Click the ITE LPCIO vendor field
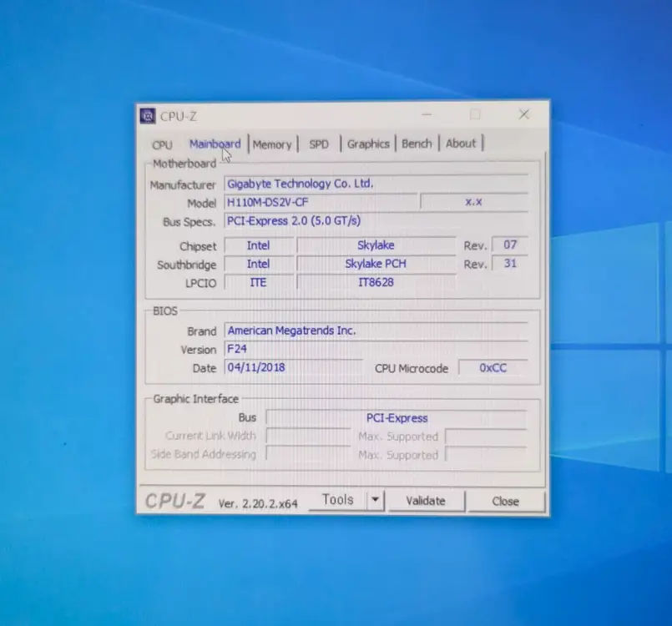 point(259,282)
